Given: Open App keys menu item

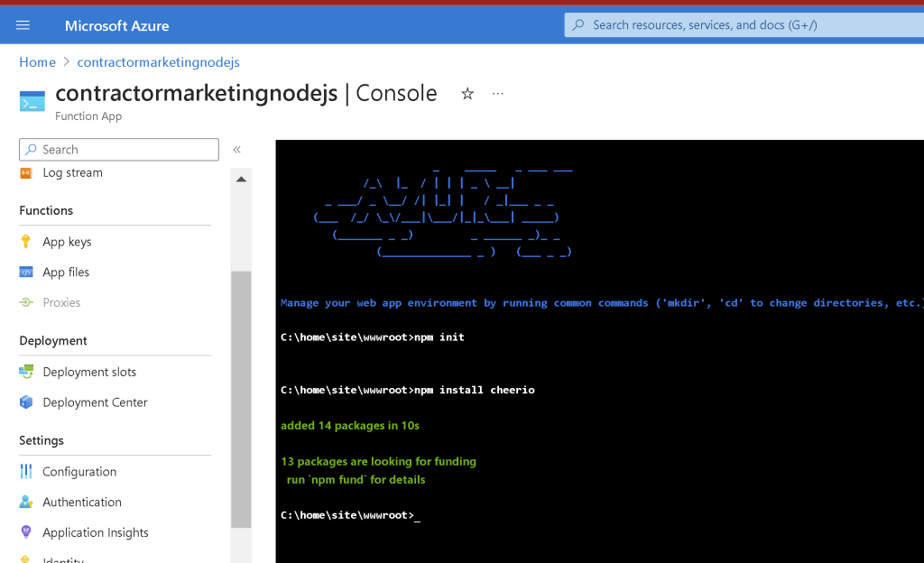Looking at the screenshot, I should 67,242.
